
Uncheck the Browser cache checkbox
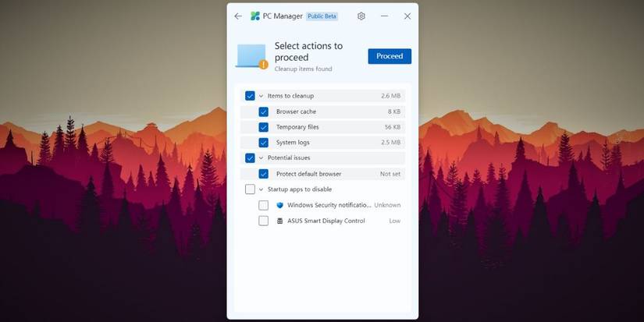tap(263, 111)
